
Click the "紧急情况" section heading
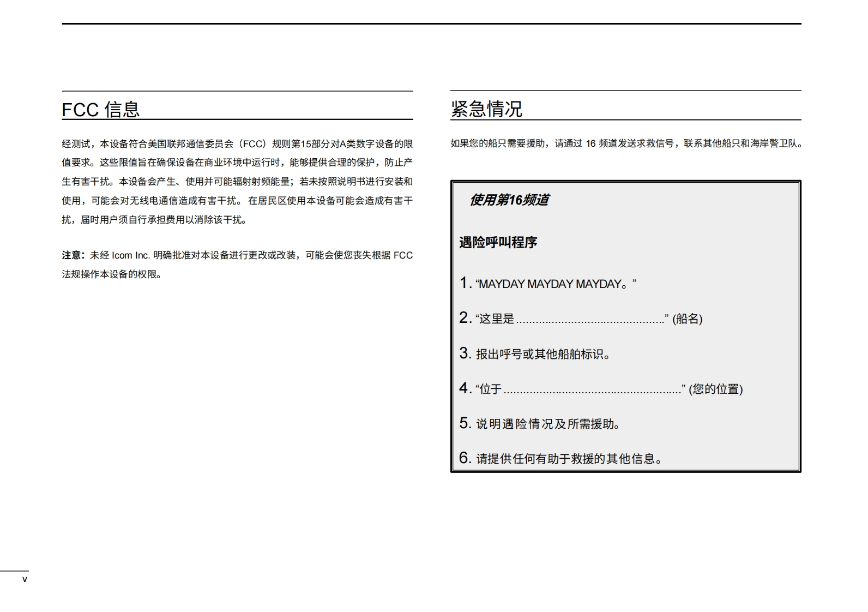[x=486, y=109]
